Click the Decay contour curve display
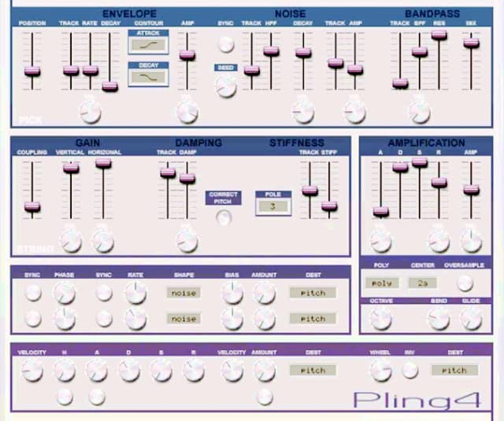 point(147,76)
